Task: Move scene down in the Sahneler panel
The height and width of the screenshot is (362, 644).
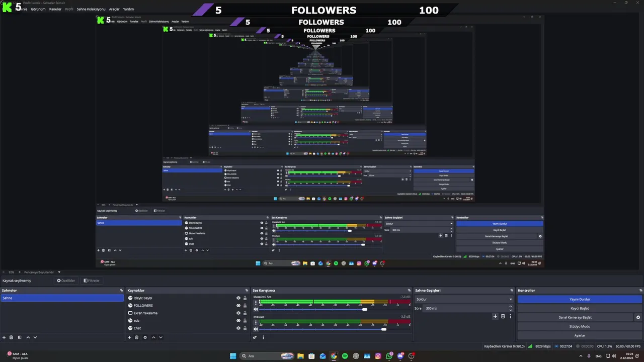Action: coord(35,337)
